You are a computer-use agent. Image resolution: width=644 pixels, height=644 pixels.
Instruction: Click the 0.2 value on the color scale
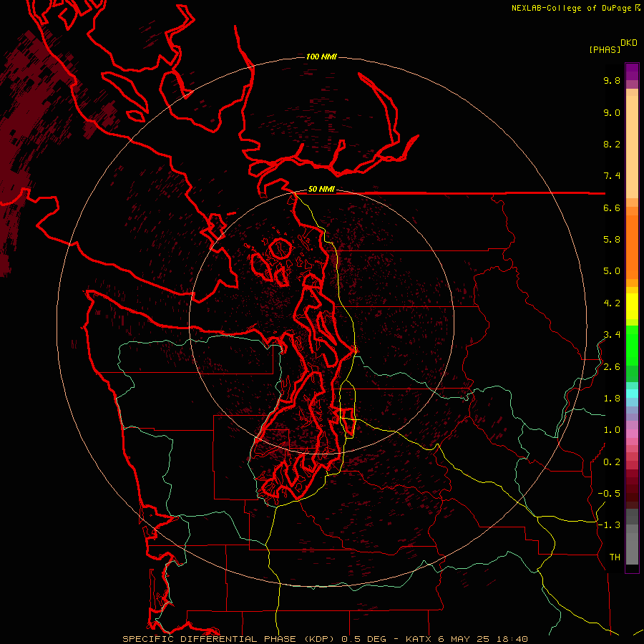click(612, 462)
